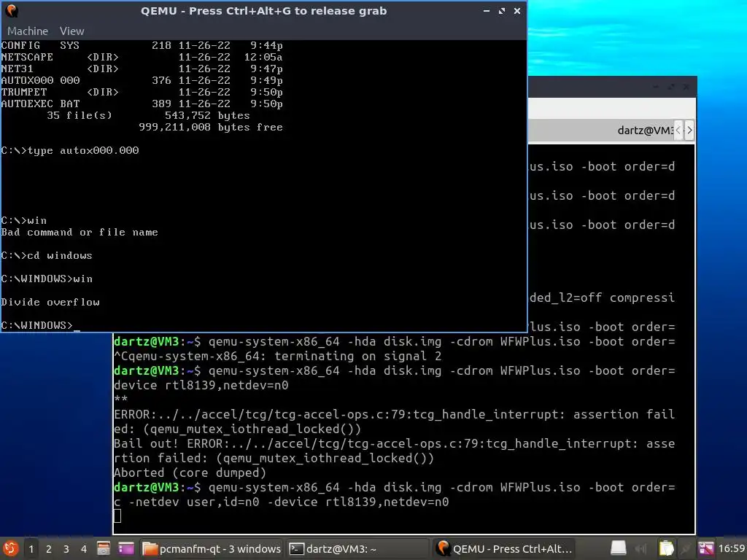Click the NET31 directory row
747x560 pixels.
coord(142,69)
